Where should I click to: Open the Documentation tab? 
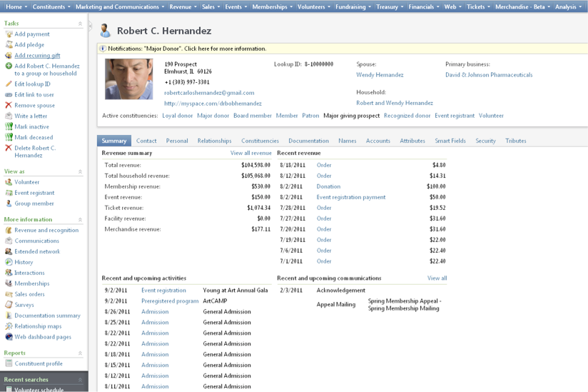click(x=308, y=141)
